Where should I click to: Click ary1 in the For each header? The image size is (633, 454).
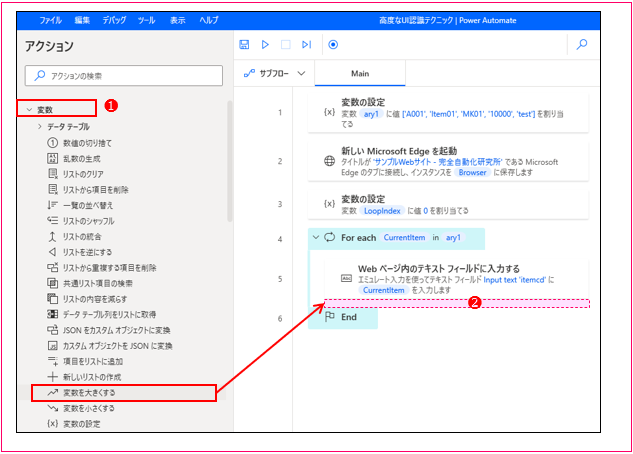tap(453, 238)
